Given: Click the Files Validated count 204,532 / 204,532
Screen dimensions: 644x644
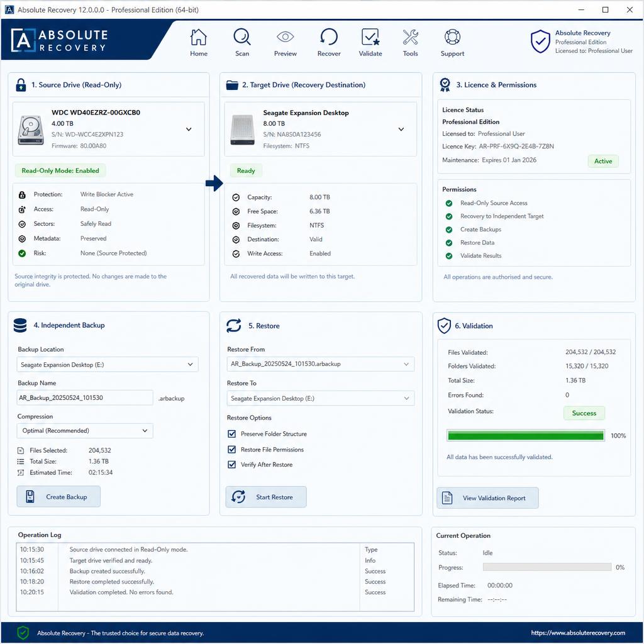Looking at the screenshot, I should click(590, 352).
